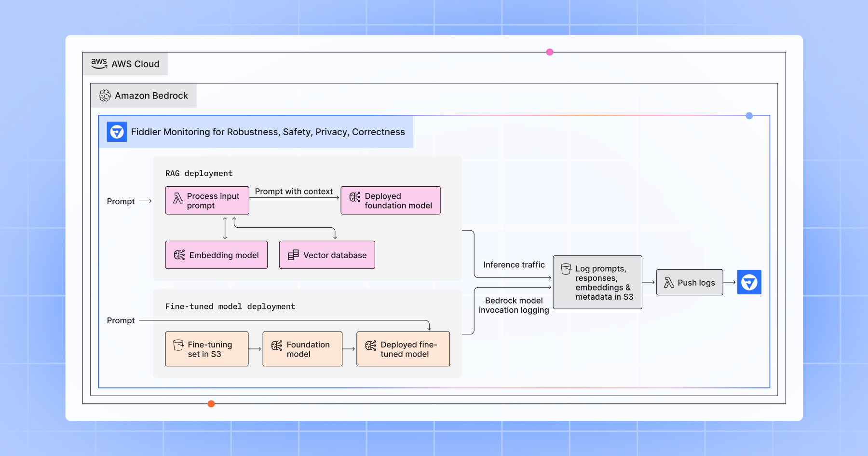Select the Amazon Bedrock header label
Screen dimensions: 868x456
pyautogui.click(x=151, y=96)
